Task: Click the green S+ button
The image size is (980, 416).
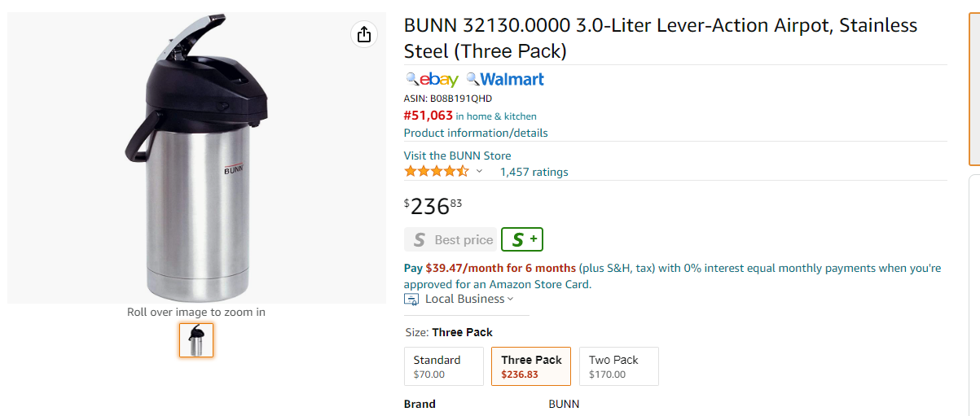Action: (x=522, y=239)
